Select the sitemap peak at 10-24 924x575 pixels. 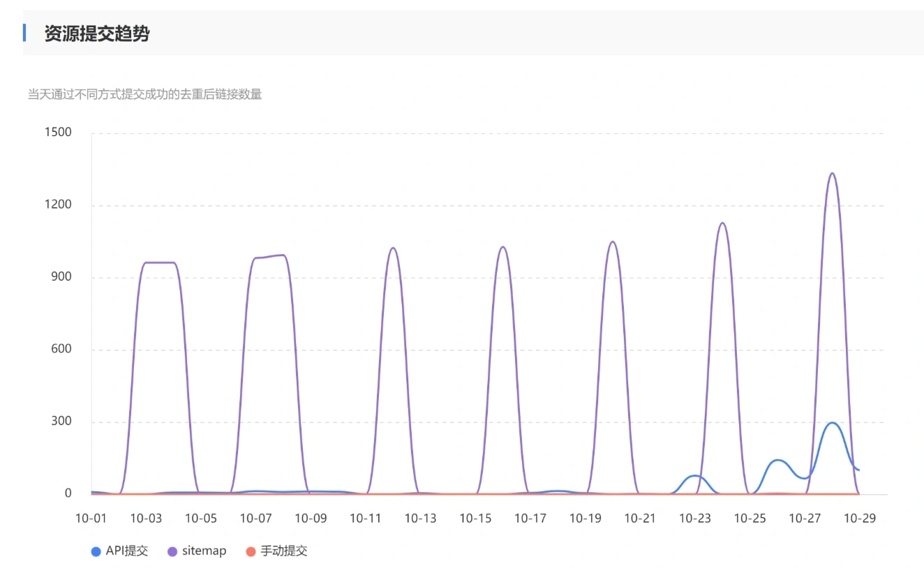(722, 223)
